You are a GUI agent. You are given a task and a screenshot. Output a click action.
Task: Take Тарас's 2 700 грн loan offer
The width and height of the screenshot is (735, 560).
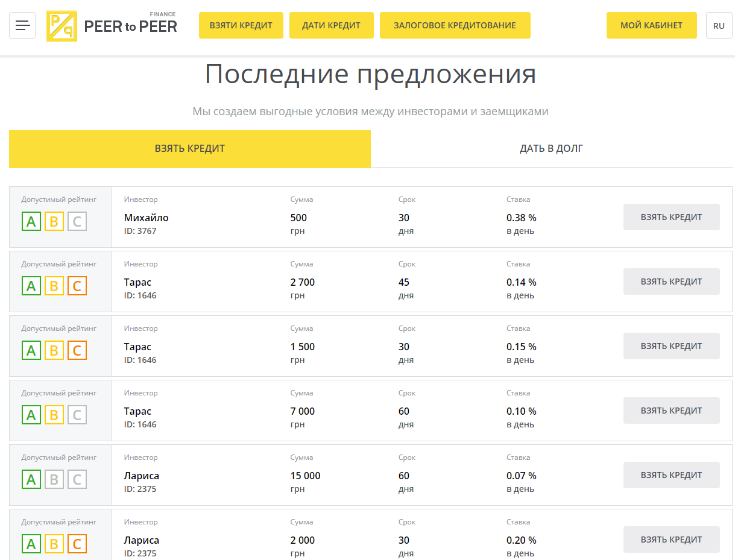click(671, 282)
